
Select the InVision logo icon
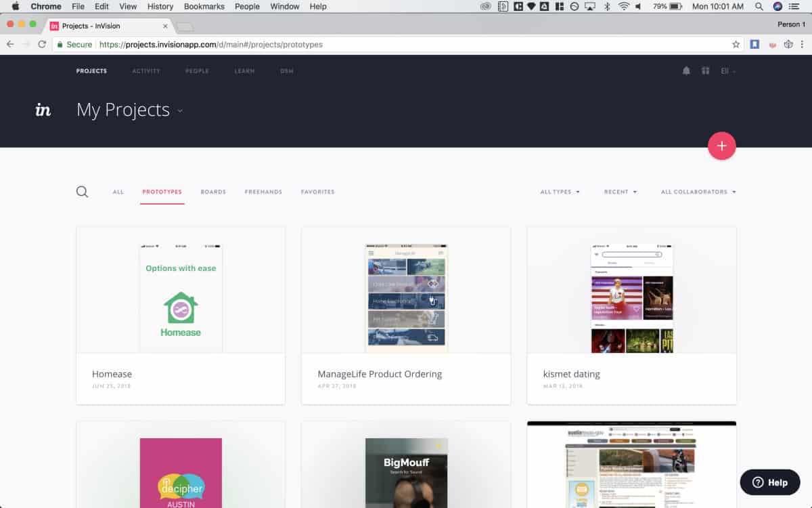pyautogui.click(x=43, y=110)
